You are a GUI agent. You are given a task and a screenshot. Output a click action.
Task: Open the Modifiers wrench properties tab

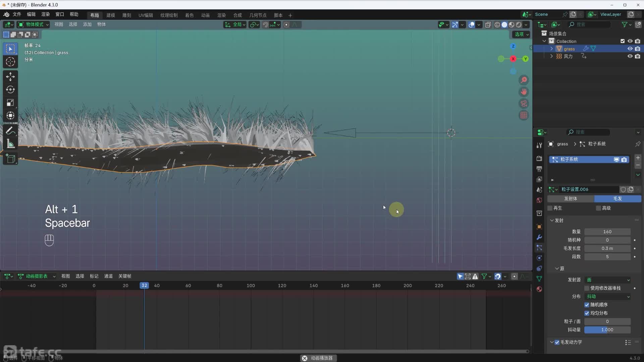pos(539,237)
